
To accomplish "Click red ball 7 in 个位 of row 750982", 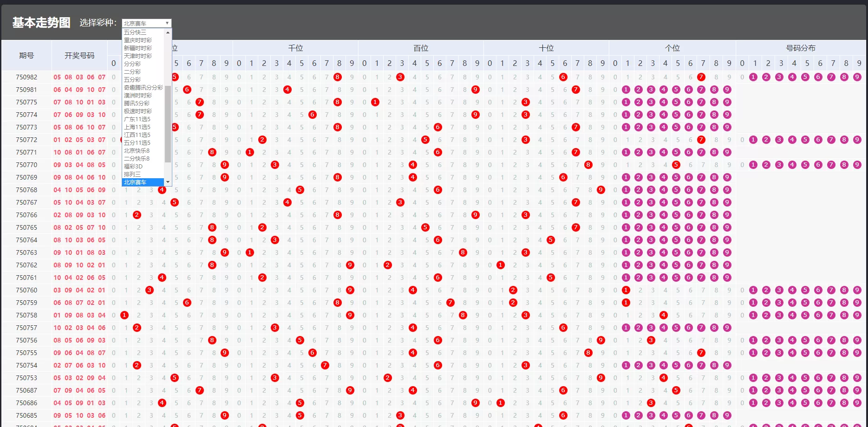I will (x=701, y=77).
